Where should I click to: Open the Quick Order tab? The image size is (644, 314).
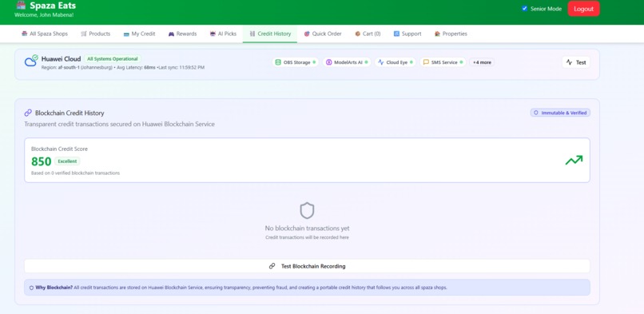click(323, 34)
